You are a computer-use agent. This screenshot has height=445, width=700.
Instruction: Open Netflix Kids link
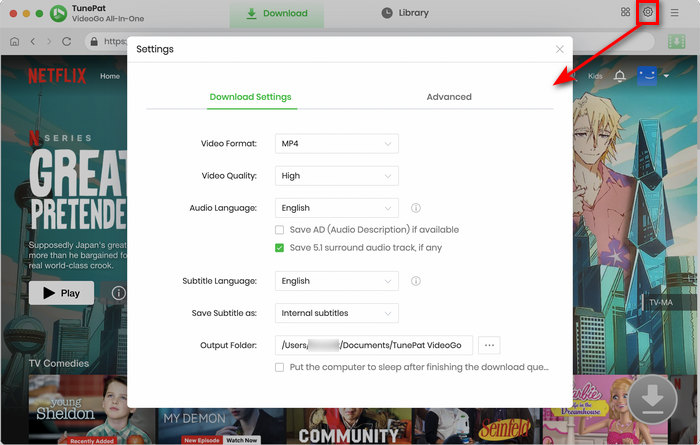(x=595, y=76)
